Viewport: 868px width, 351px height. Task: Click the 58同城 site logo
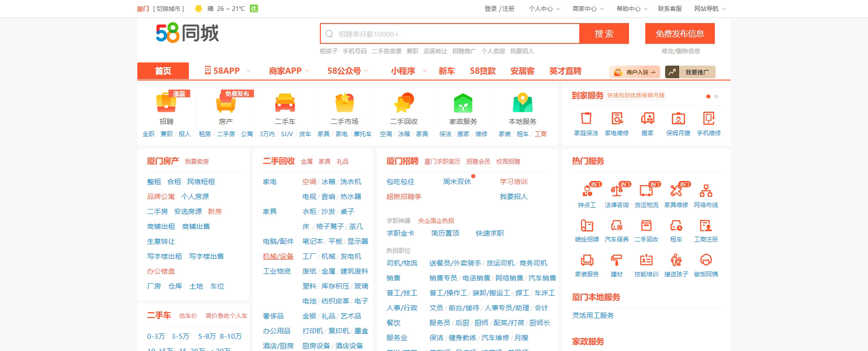(187, 33)
